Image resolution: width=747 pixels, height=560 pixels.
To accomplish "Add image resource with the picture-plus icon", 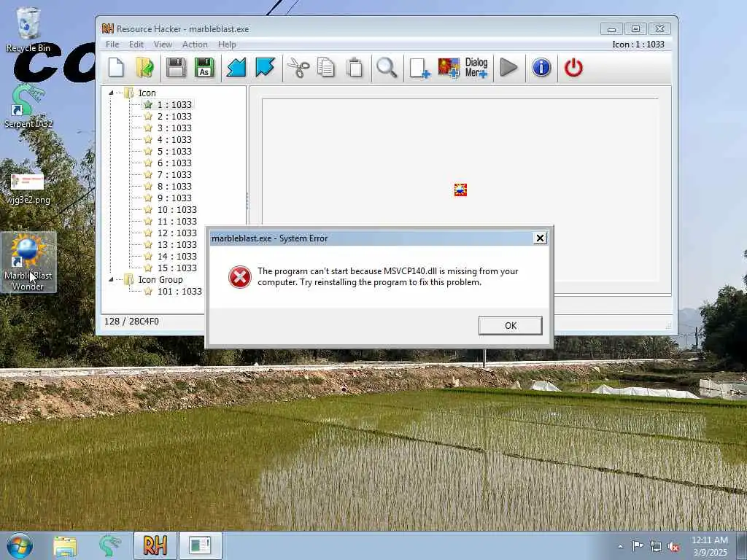I will coord(449,68).
